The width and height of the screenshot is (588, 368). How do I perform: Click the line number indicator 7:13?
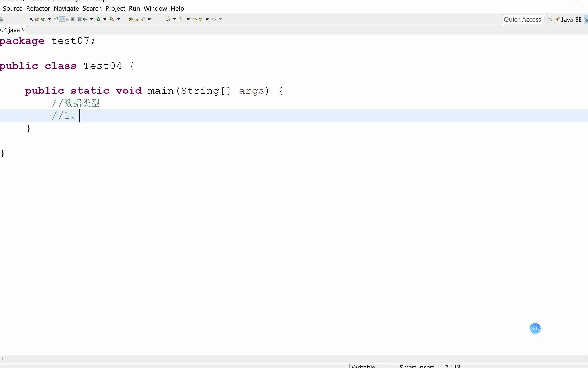click(453, 366)
